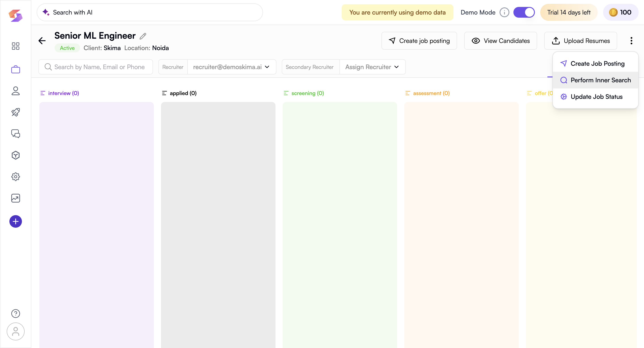Image resolution: width=644 pixels, height=348 pixels.
Task: Click the Senior ML Engineer title
Action: tap(95, 36)
